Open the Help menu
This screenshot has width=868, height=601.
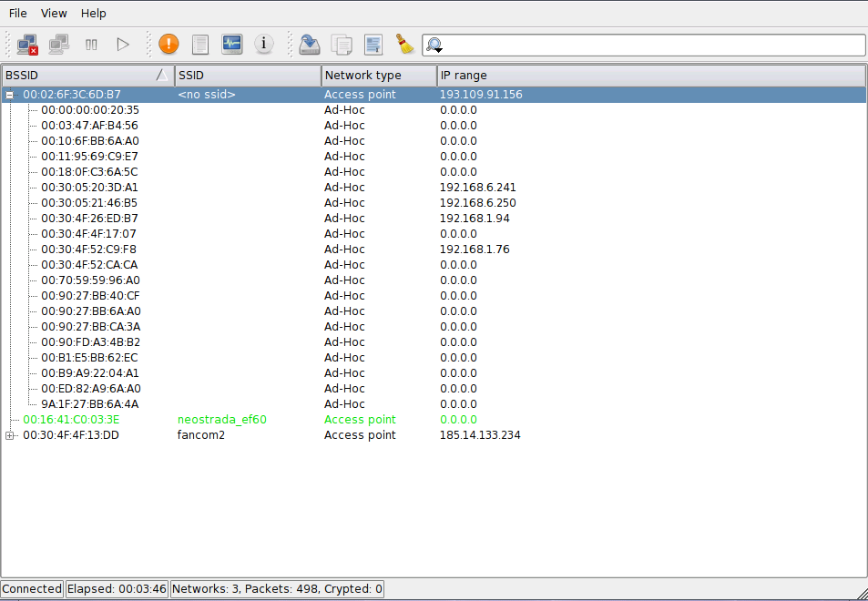(x=94, y=14)
